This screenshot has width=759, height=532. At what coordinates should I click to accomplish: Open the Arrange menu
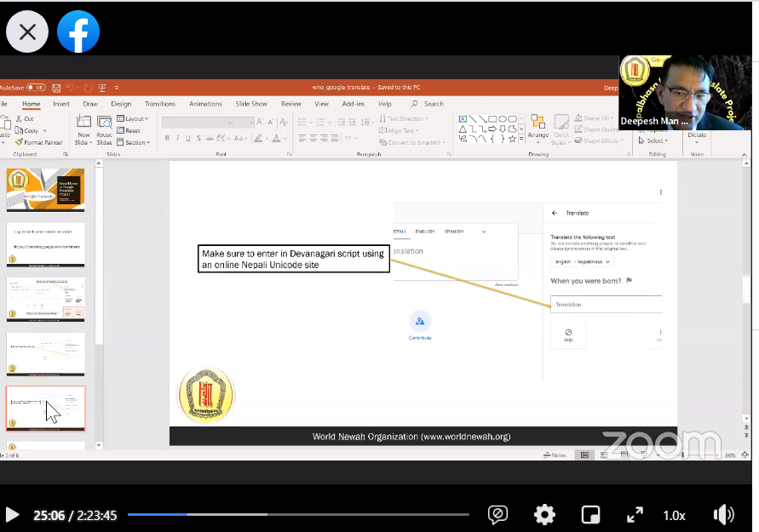pyautogui.click(x=538, y=129)
